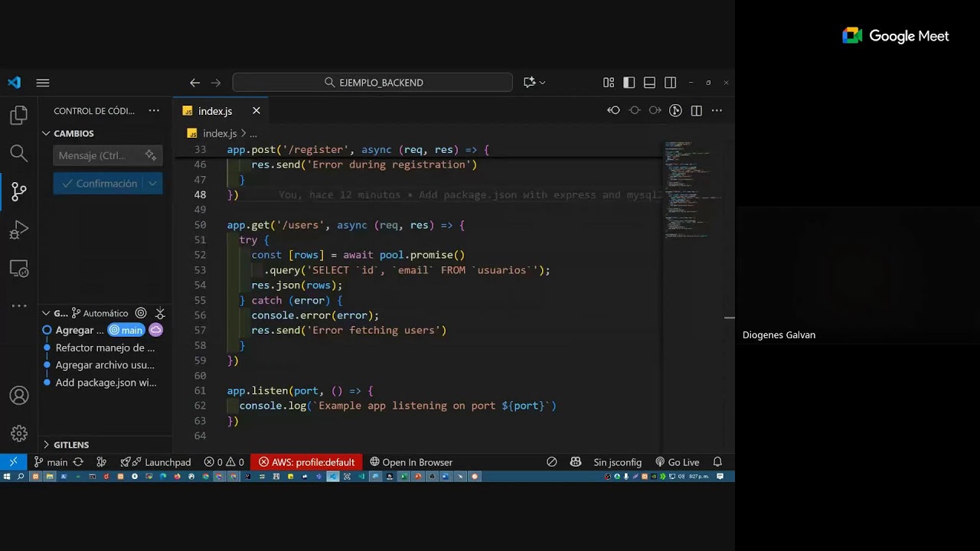Open the previous revision of the file

point(614,111)
